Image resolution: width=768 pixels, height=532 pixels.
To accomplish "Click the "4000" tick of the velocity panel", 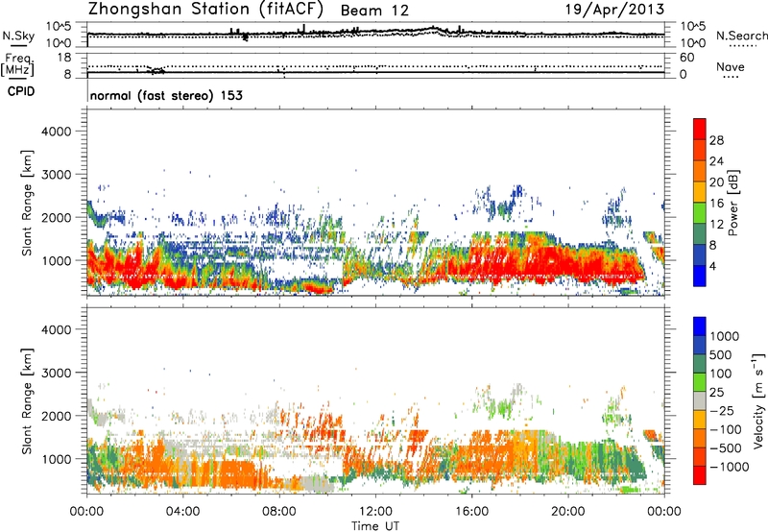I will point(56,329).
